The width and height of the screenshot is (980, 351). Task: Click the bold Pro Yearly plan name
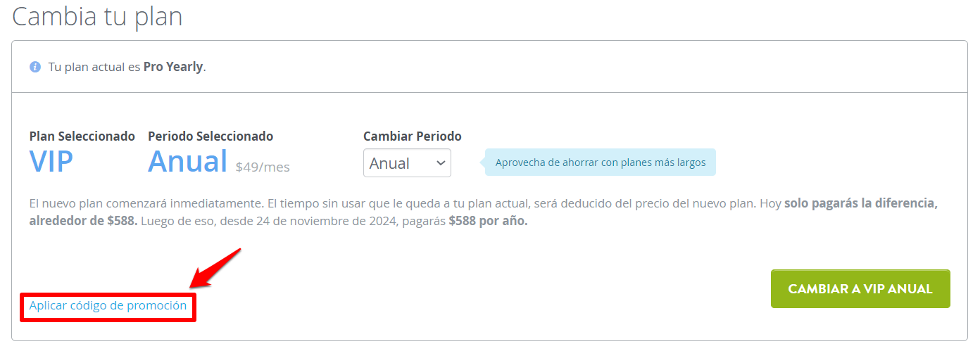tap(173, 68)
